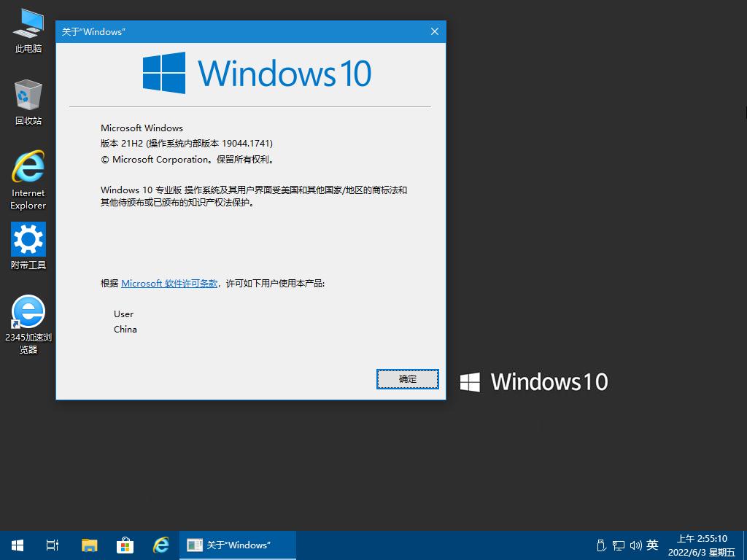Image resolution: width=747 pixels, height=560 pixels.
Task: Open Microsoft Store from the taskbar
Action: tap(125, 545)
